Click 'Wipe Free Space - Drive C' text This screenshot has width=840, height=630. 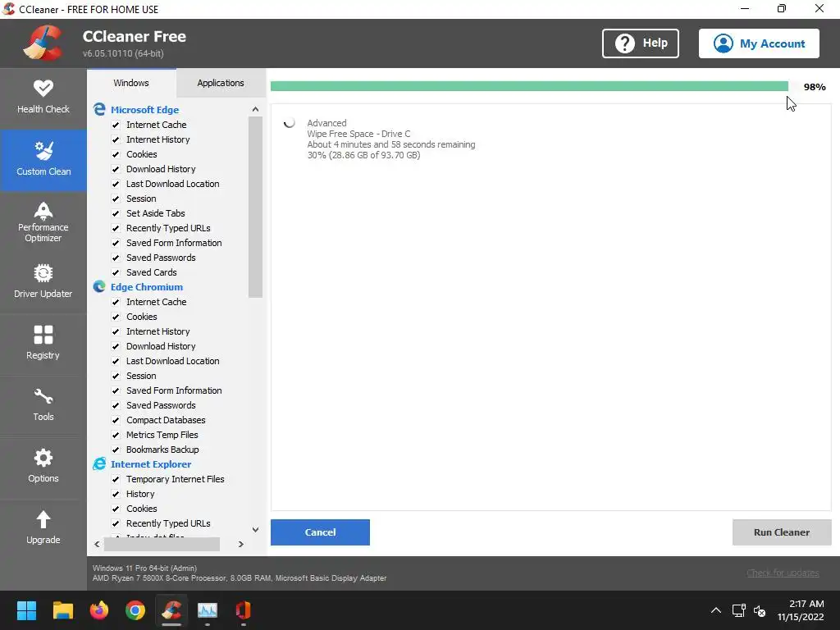click(358, 134)
